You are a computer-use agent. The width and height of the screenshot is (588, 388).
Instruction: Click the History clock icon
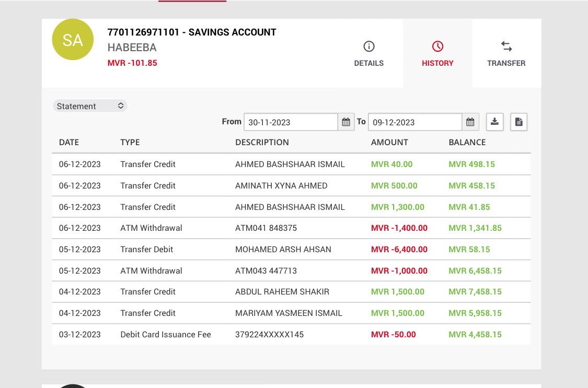click(x=437, y=46)
